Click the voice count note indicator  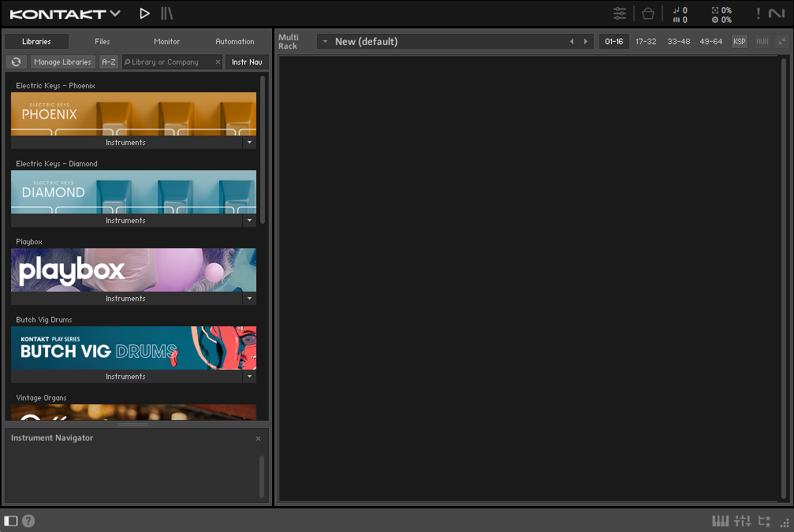[680, 10]
